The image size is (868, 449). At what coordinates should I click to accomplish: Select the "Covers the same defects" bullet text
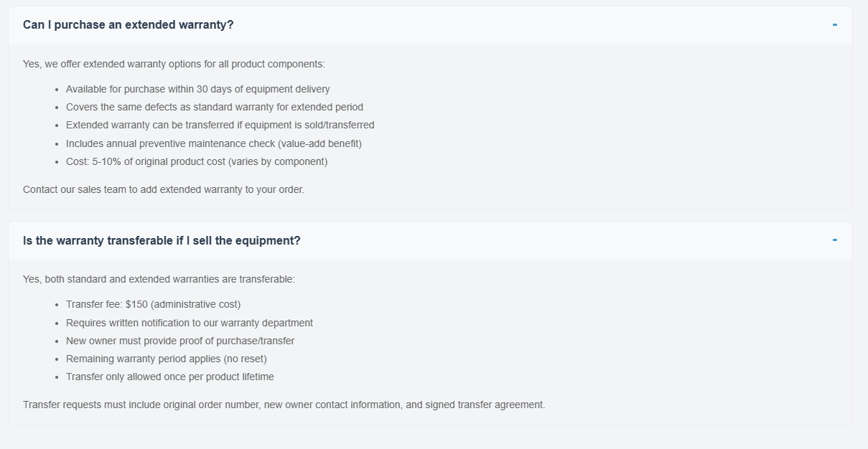pos(214,108)
